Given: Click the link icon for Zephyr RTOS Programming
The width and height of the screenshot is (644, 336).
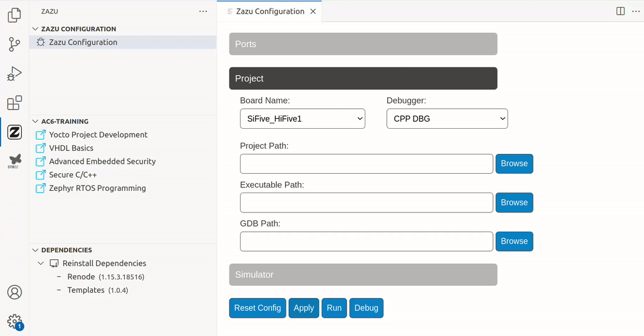Looking at the screenshot, I should pos(40,188).
